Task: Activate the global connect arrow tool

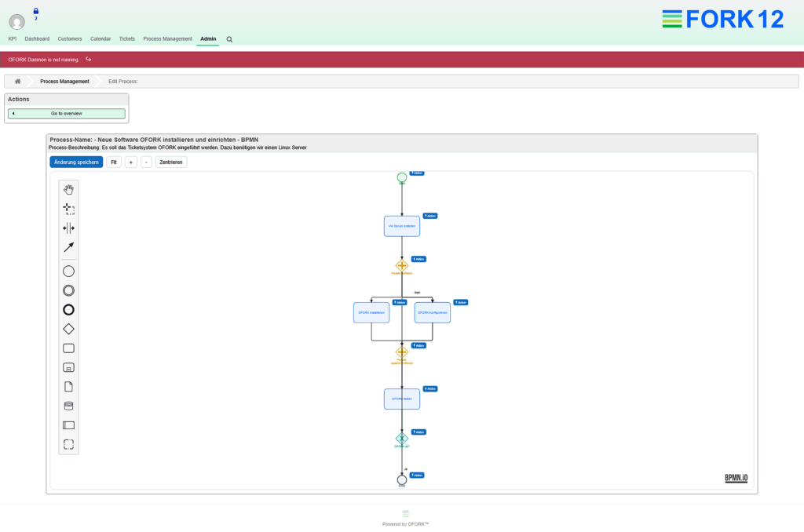Action: tap(68, 247)
